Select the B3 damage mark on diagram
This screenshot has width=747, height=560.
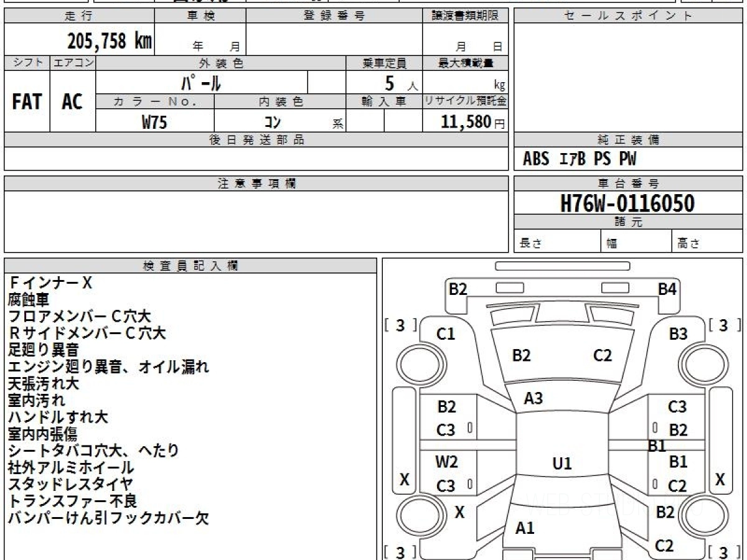pyautogui.click(x=678, y=334)
